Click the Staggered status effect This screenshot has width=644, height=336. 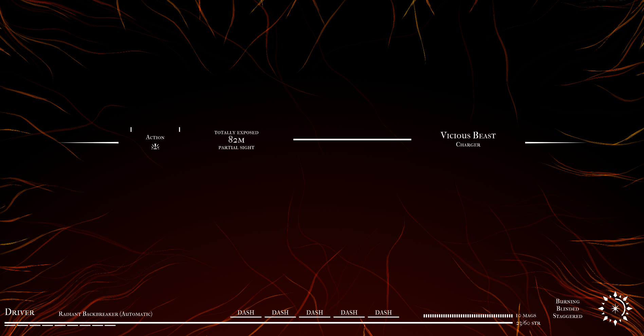tap(568, 316)
